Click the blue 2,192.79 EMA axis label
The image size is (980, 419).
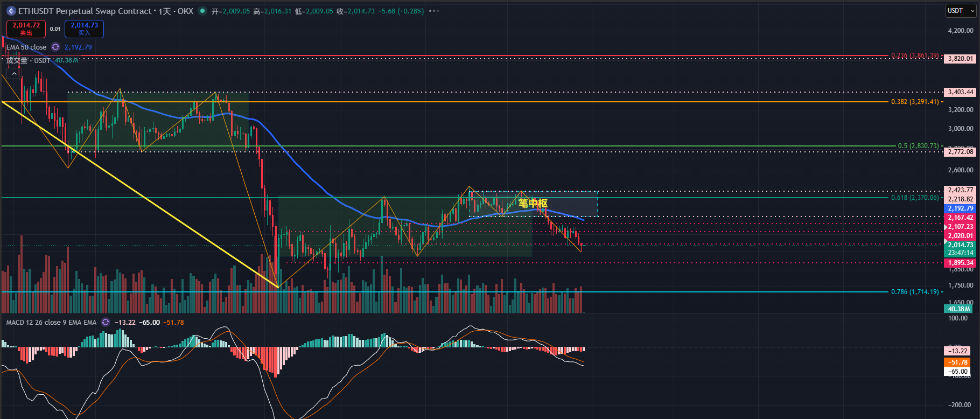pos(961,208)
